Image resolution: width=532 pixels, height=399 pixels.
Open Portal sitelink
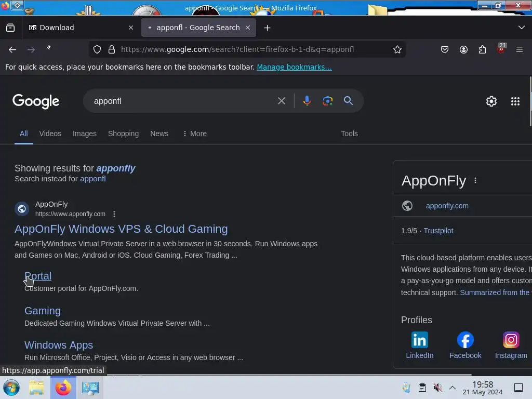pyautogui.click(x=38, y=276)
